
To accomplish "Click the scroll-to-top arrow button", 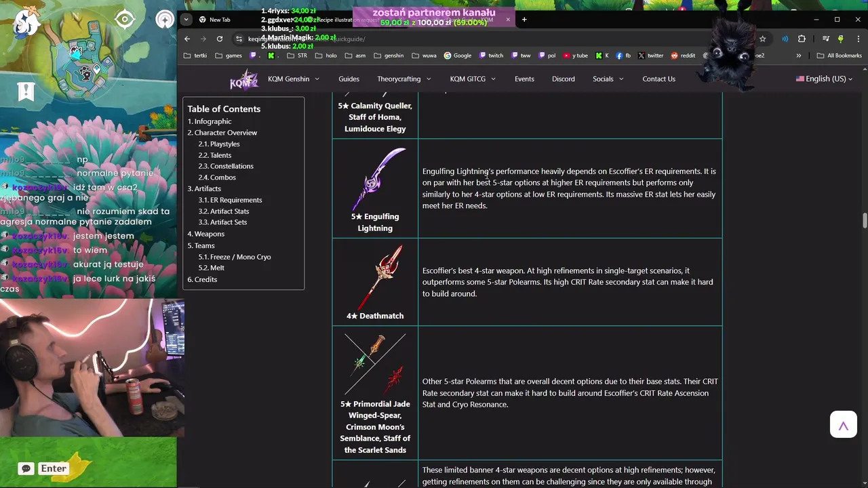I will coord(844,425).
